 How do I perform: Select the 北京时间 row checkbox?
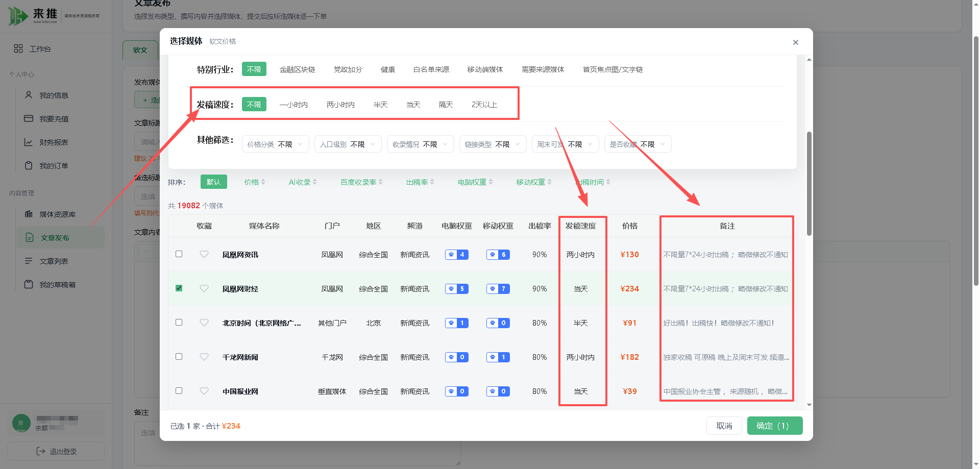179,322
